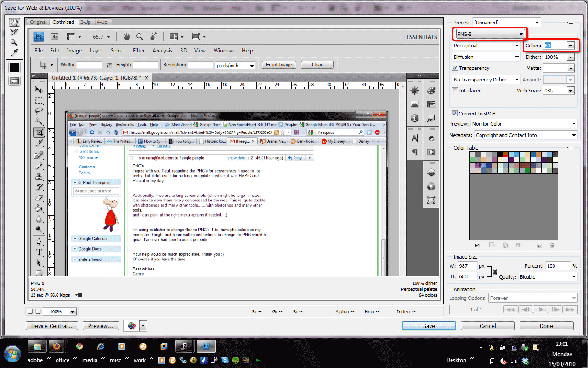Image resolution: width=588 pixels, height=368 pixels.
Task: Open the PNG-8 file format dropdown
Action: (490, 34)
